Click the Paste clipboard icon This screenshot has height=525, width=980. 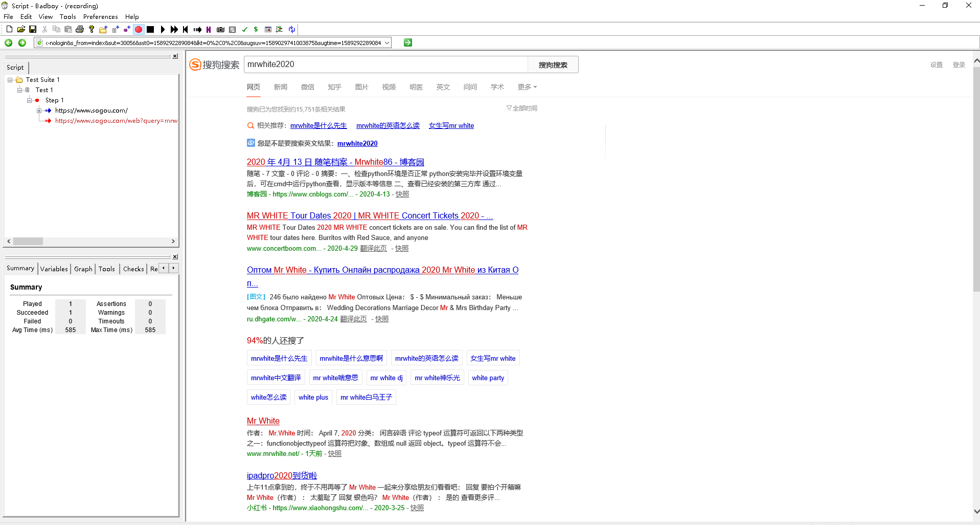pyautogui.click(x=68, y=30)
